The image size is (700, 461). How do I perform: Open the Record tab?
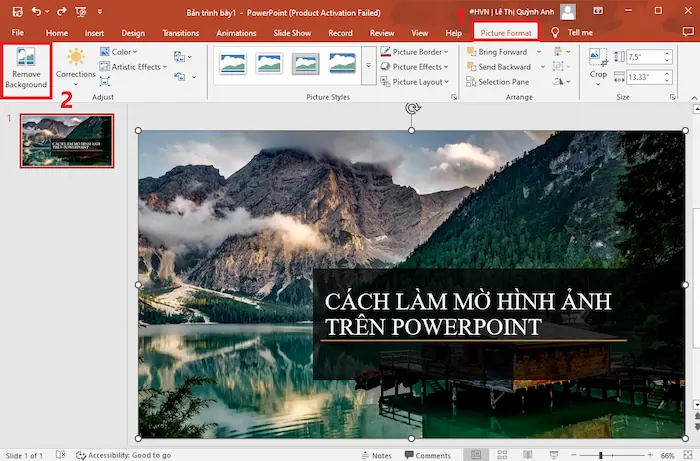(x=340, y=33)
